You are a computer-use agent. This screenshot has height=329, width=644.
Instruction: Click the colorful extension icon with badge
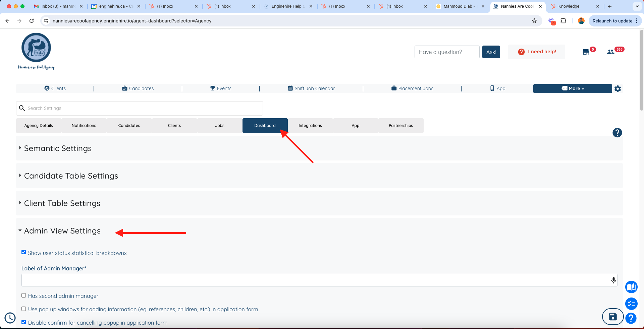tap(551, 21)
